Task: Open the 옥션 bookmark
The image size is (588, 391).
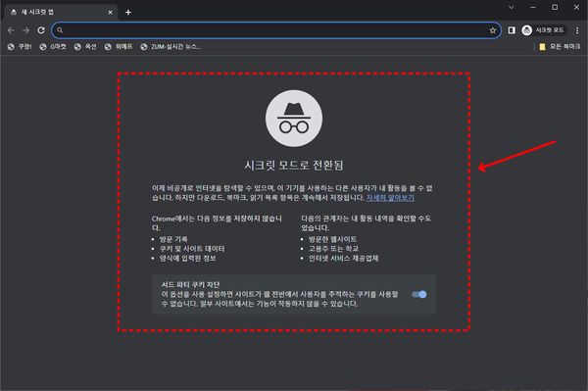Action: pos(85,46)
